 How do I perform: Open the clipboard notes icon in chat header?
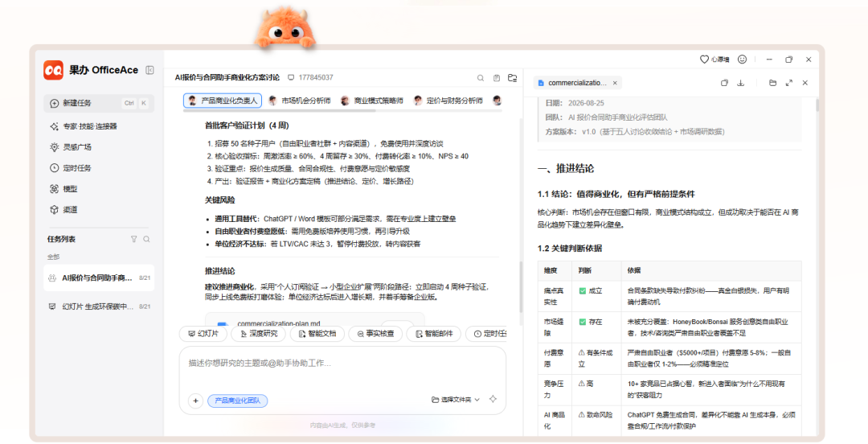497,78
